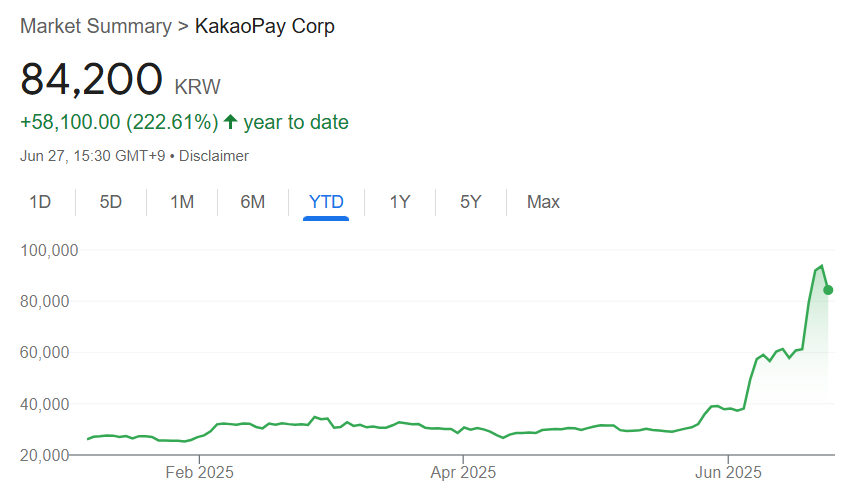Click the Feb 2025 axis label
The image size is (854, 492).
199,470
